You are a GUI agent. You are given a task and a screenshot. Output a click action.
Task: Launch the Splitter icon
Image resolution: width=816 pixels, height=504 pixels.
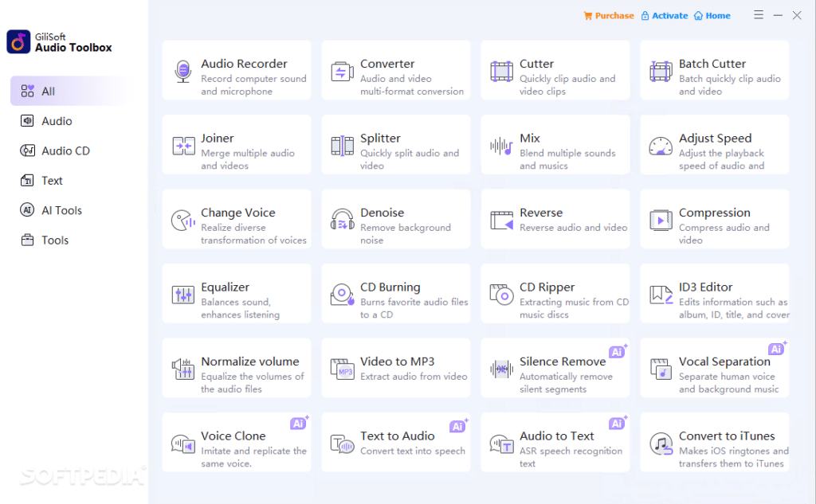(x=342, y=146)
